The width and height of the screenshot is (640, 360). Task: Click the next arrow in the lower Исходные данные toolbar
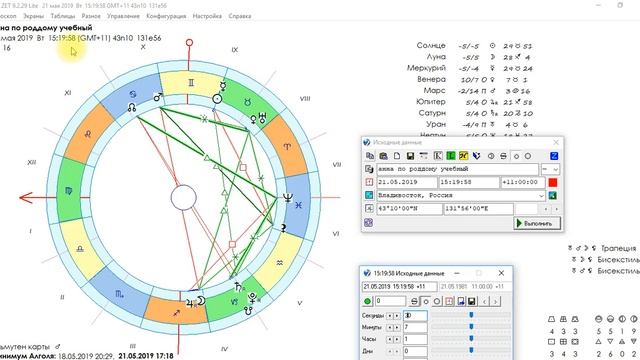click(x=496, y=302)
